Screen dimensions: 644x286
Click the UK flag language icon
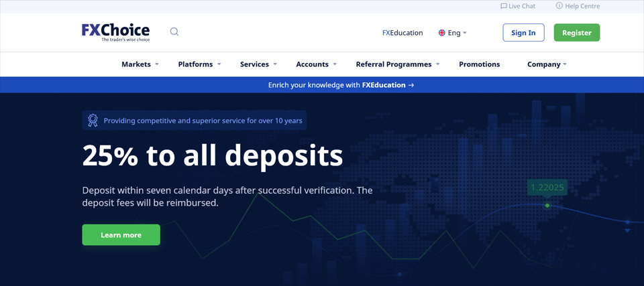tap(442, 33)
